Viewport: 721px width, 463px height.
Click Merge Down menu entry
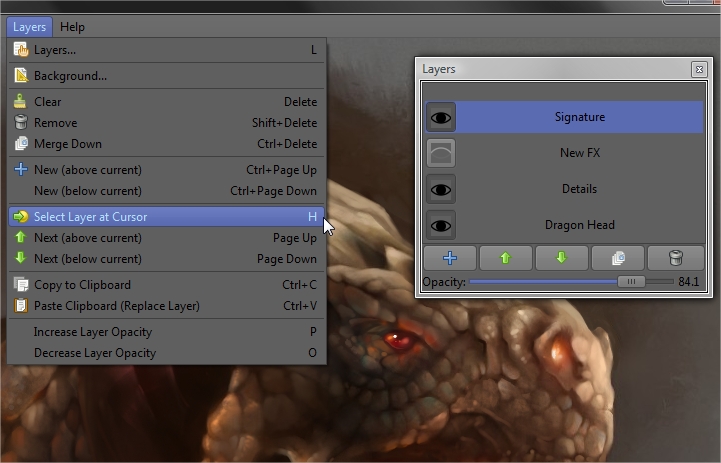click(67, 144)
